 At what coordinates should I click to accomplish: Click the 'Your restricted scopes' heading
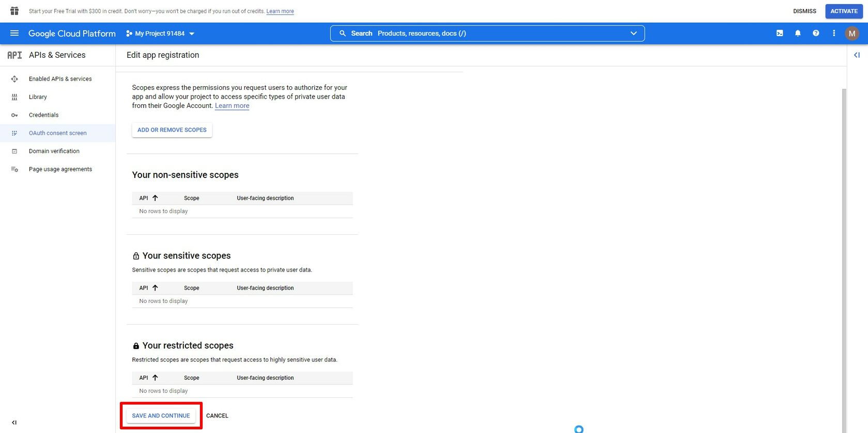tap(188, 346)
